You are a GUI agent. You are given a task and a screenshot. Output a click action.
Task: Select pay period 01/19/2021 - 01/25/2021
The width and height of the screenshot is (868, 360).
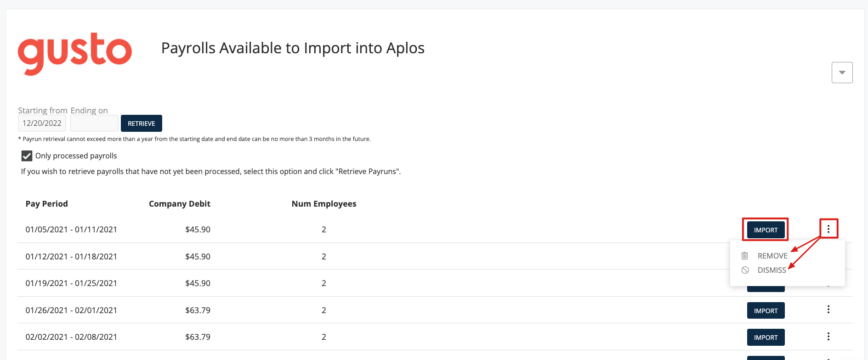click(71, 283)
